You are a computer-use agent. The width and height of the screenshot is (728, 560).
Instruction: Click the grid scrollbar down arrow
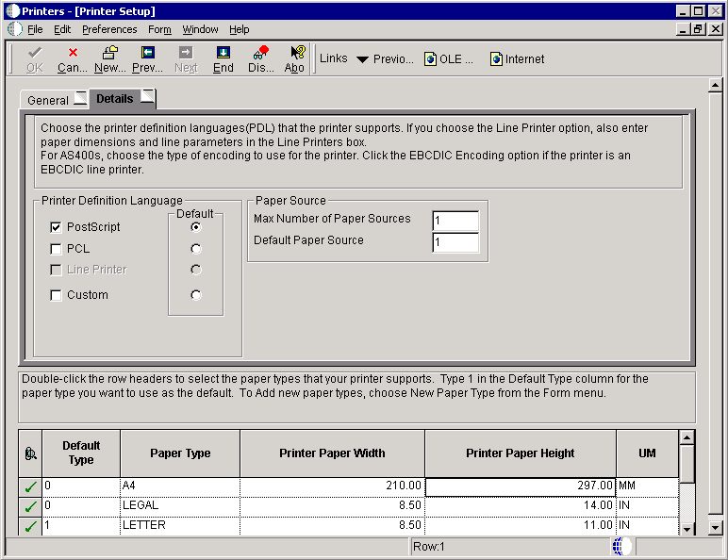click(x=687, y=529)
